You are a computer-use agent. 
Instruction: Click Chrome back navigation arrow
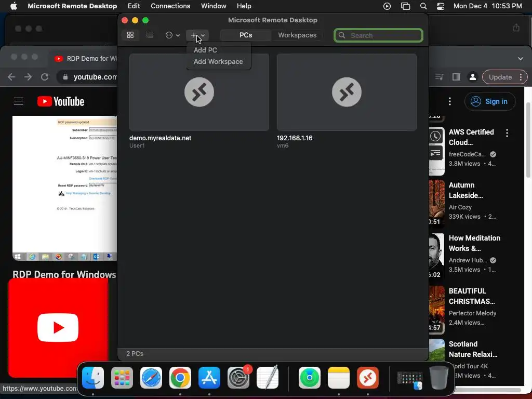[11, 77]
